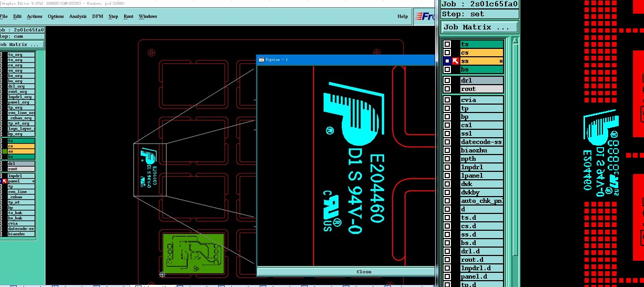
Task: Click the small feature marker at right end of ss row
Action: (501, 61)
